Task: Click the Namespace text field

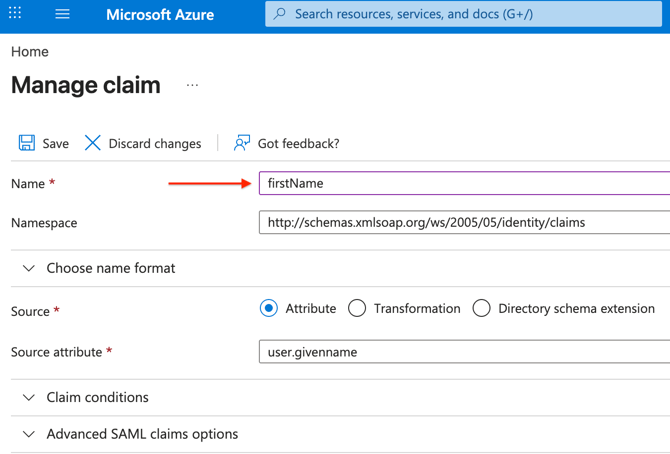Action: pyautogui.click(x=464, y=222)
